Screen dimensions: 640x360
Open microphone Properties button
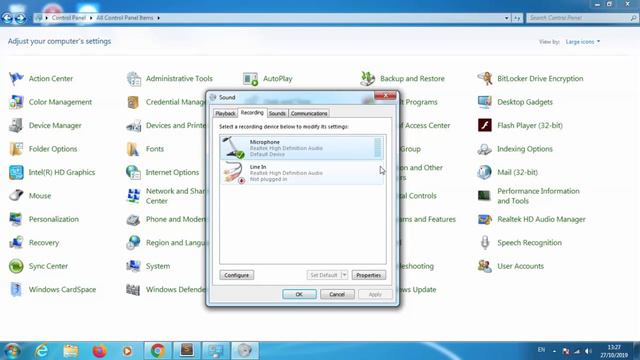(369, 275)
